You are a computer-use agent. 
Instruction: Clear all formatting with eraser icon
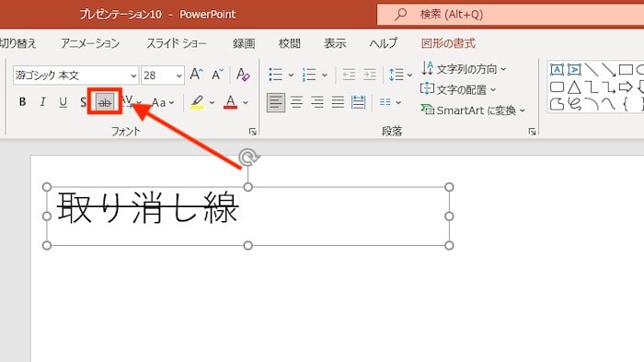tap(243, 75)
